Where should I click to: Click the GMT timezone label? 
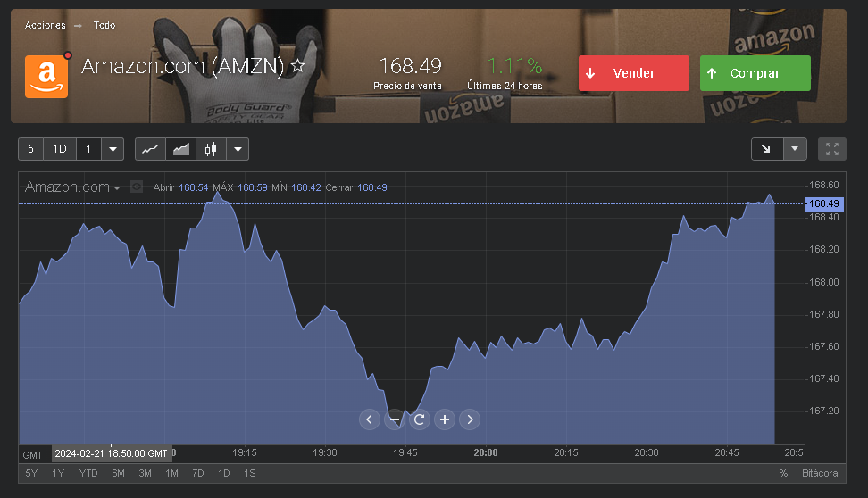33,455
